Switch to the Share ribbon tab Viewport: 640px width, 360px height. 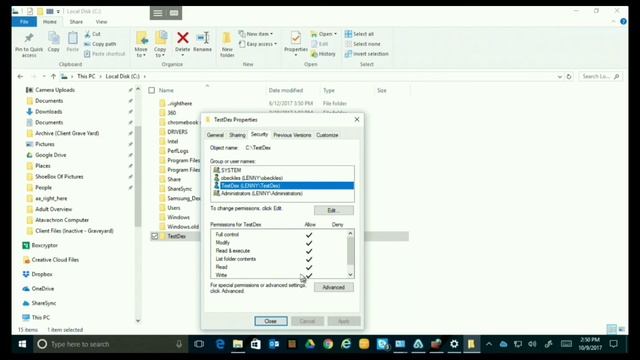pyautogui.click(x=76, y=22)
